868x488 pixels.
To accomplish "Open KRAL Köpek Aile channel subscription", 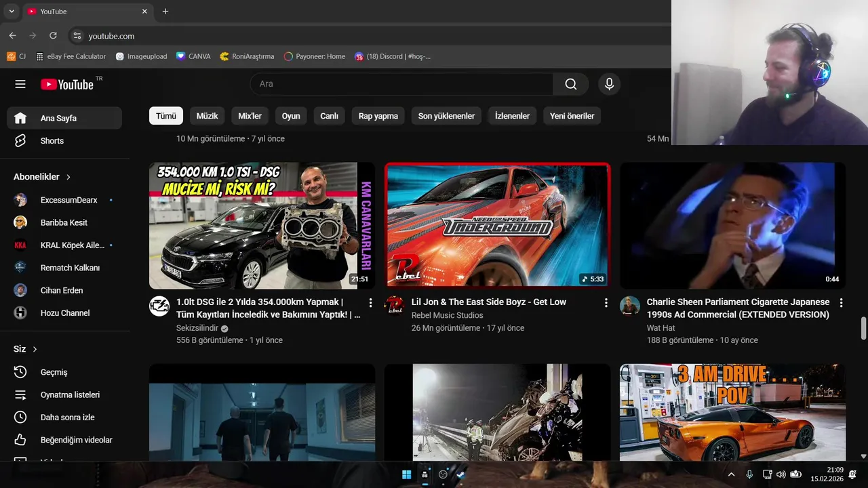I will click(64, 245).
